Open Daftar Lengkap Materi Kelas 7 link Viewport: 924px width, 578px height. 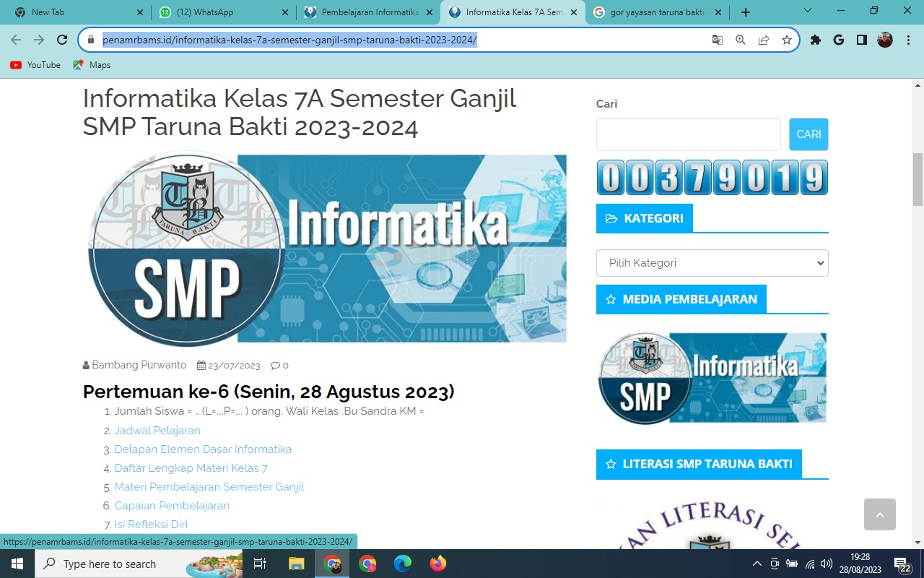coord(191,467)
